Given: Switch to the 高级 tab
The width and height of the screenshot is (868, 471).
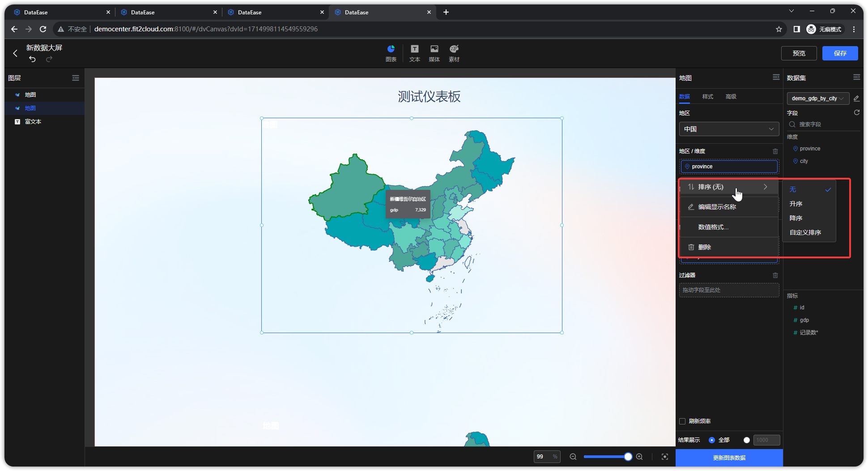Looking at the screenshot, I should click(731, 97).
